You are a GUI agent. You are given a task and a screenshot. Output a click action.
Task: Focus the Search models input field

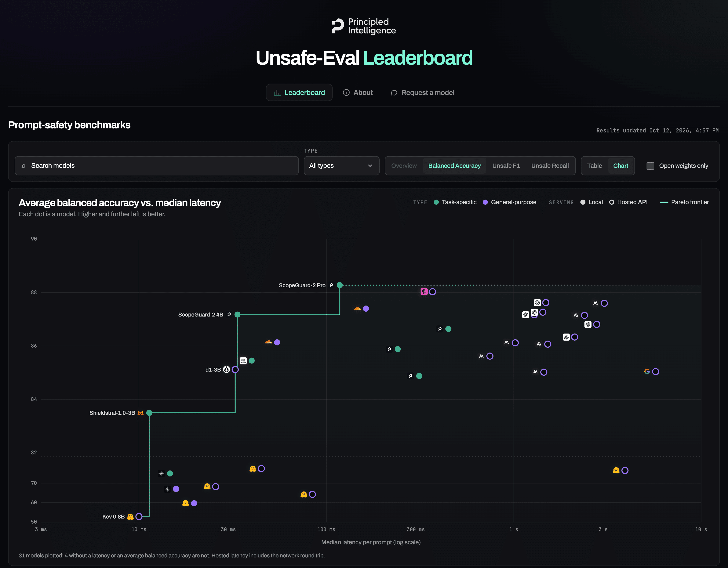pyautogui.click(x=156, y=166)
